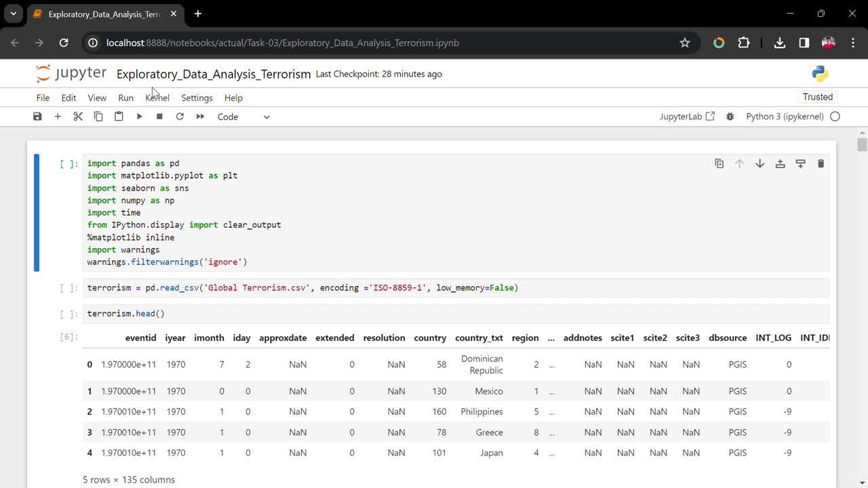Image resolution: width=868 pixels, height=488 pixels.
Task: Open the File menu
Action: [43, 98]
